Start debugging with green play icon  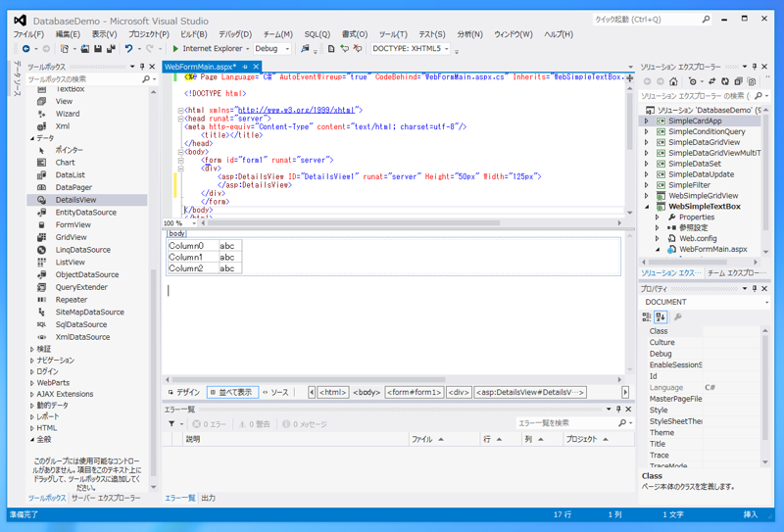click(175, 49)
